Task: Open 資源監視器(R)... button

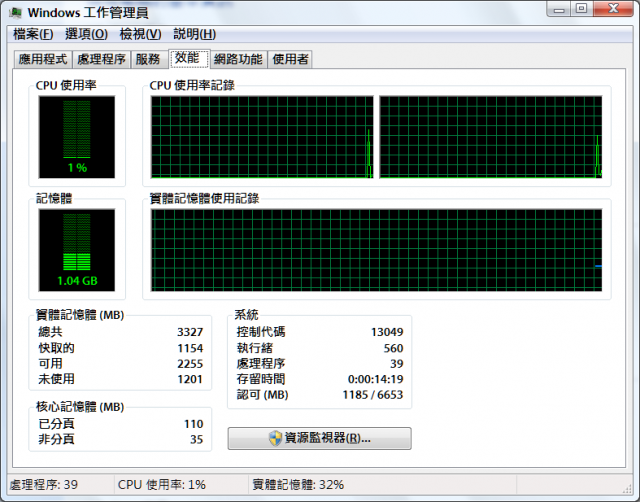Action: pyautogui.click(x=320, y=438)
